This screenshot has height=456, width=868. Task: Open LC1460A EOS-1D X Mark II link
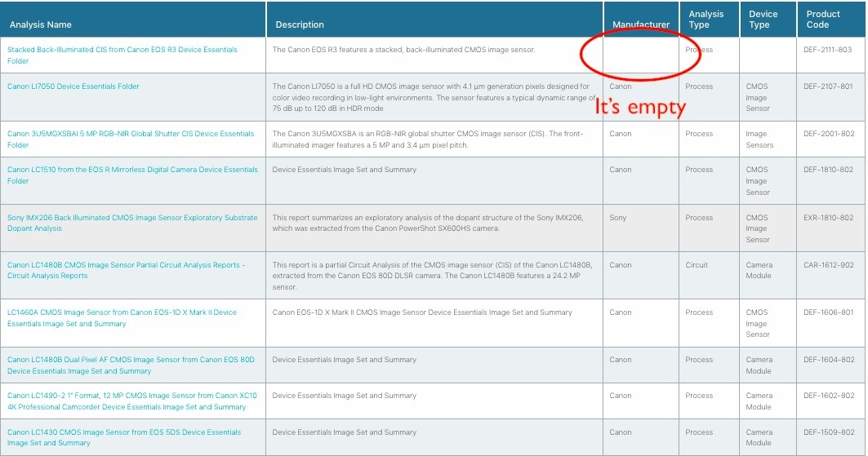122,318
